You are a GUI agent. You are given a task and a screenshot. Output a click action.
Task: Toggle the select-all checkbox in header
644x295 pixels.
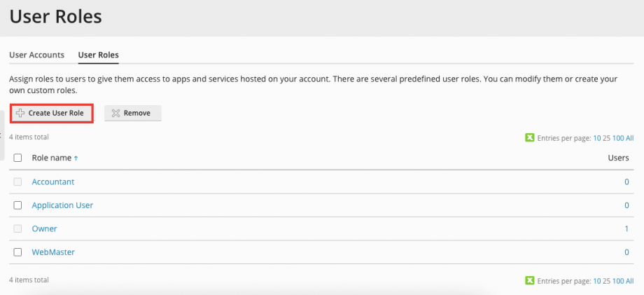click(x=18, y=158)
